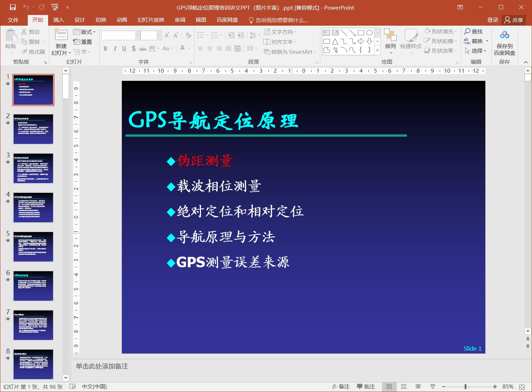Collapse the ribbon with chevron
The image size is (532, 392).
pos(526,62)
